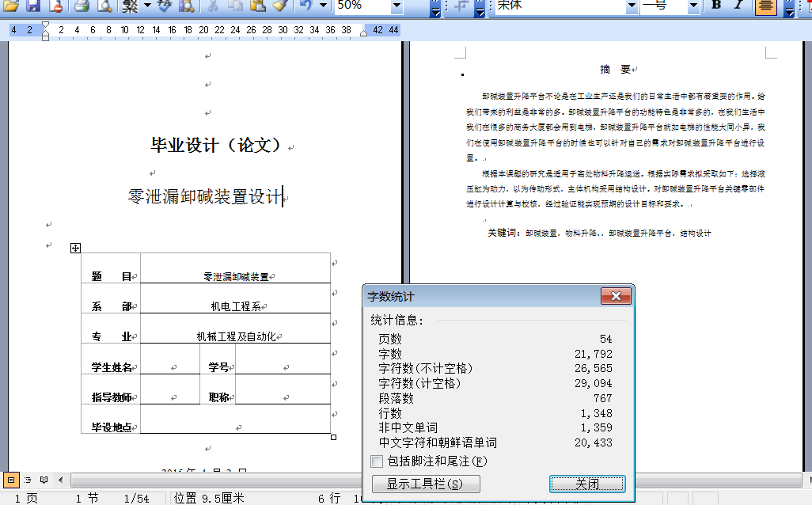The image size is (812, 505).
Task: Click inside the 50% zoom field
Action: point(362,6)
